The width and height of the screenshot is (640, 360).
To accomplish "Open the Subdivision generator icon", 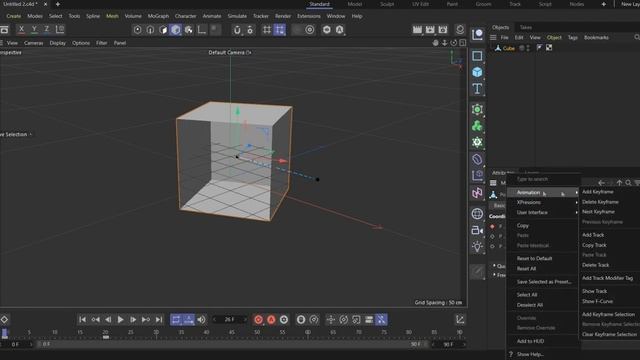I will pos(477,109).
